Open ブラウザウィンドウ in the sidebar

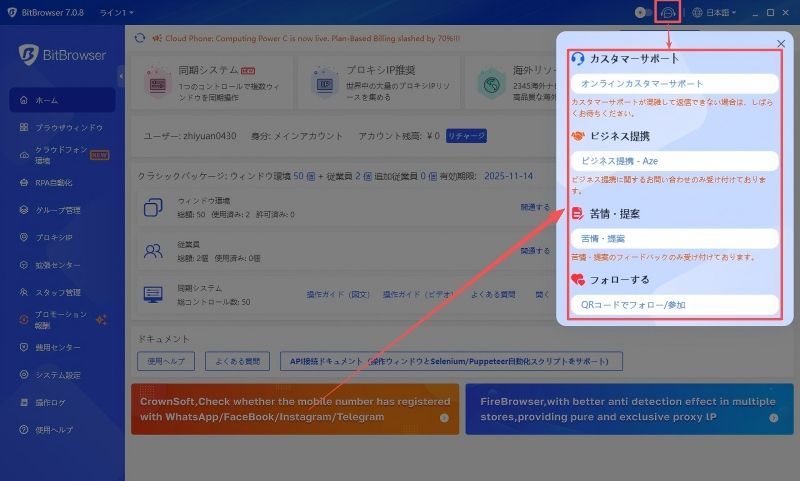(x=62, y=127)
